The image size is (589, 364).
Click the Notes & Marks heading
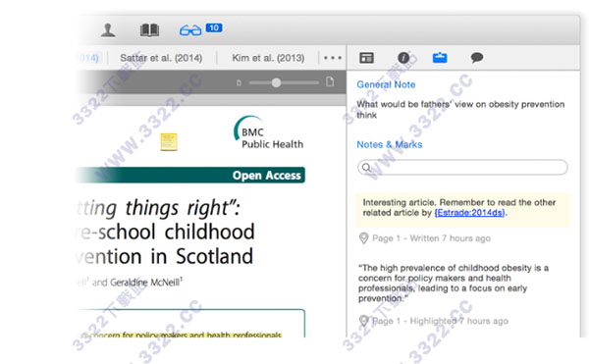pos(390,144)
